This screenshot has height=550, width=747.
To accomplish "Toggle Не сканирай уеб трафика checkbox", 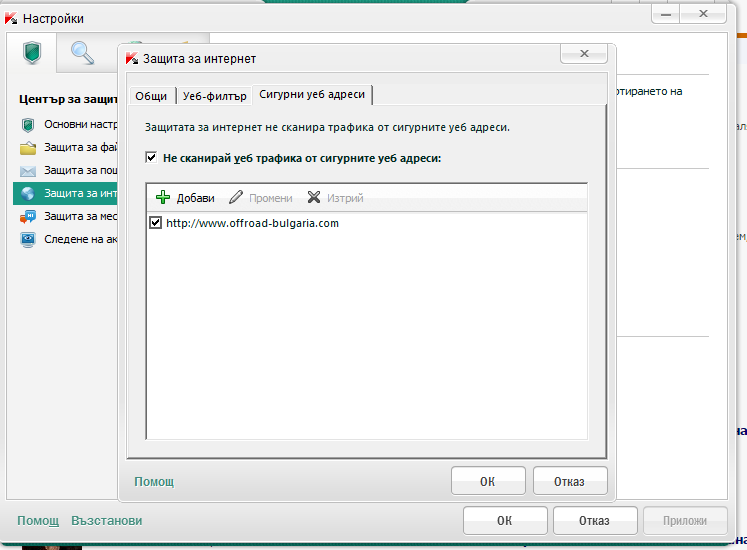I will pos(151,157).
